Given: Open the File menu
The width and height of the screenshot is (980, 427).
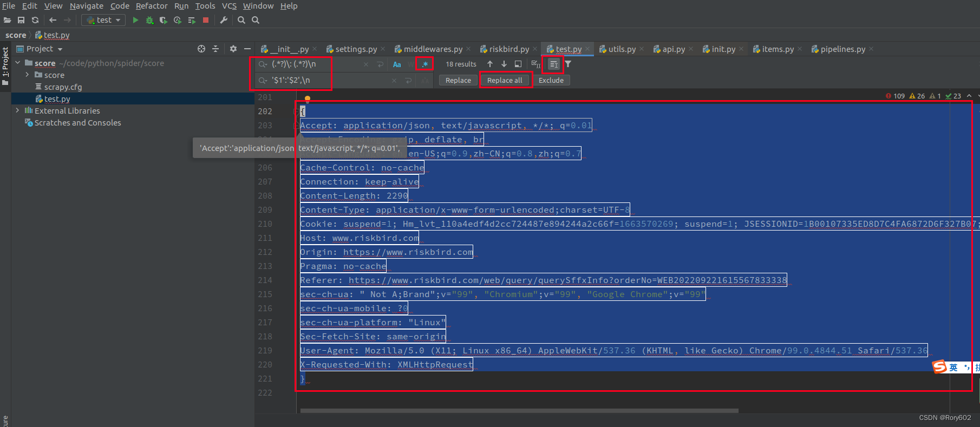Looking at the screenshot, I should [x=9, y=6].
